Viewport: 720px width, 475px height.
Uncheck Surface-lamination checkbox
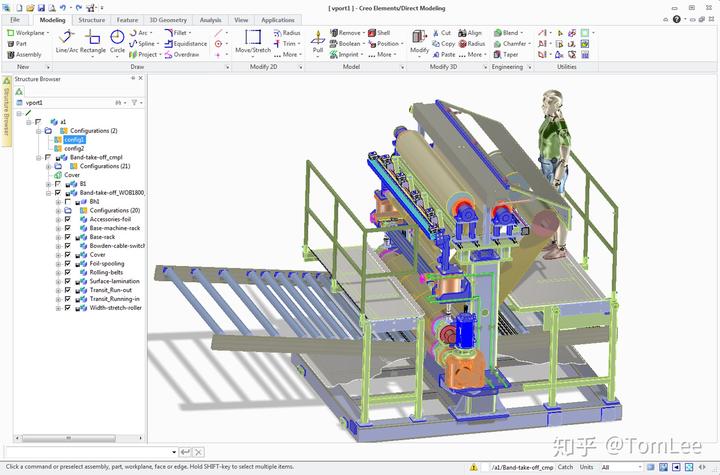pos(68,281)
